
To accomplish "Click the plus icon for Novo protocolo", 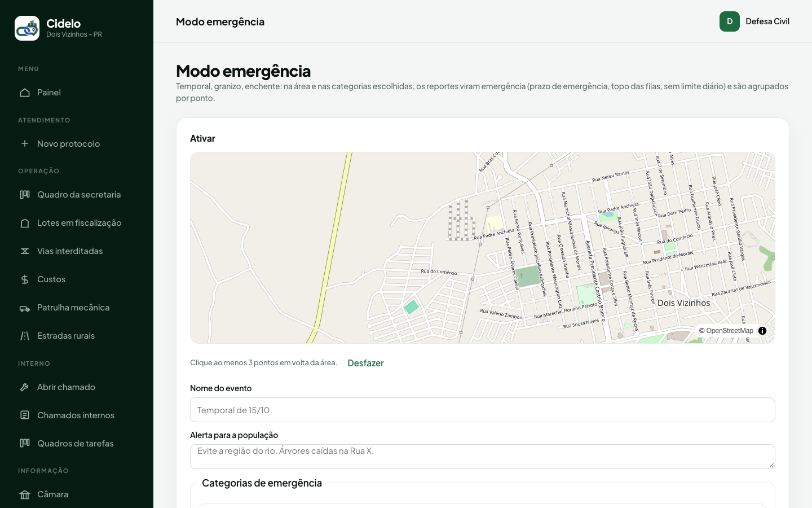I will click(x=25, y=143).
